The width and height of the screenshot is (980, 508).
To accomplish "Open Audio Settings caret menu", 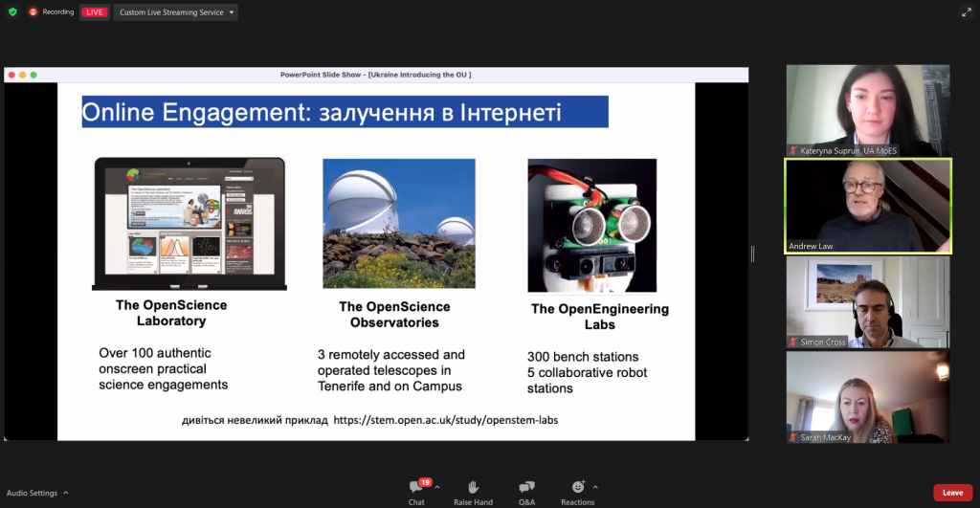I will tap(66, 493).
